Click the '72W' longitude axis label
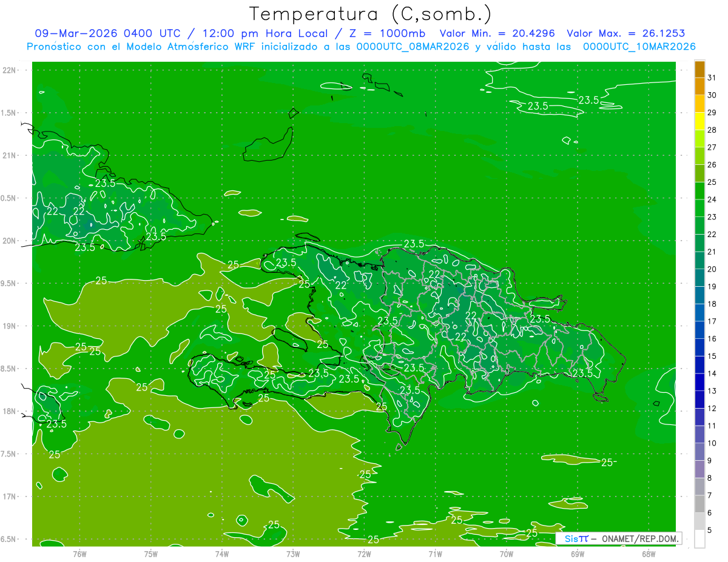Screen dimensions: 728x562 [x=364, y=554]
